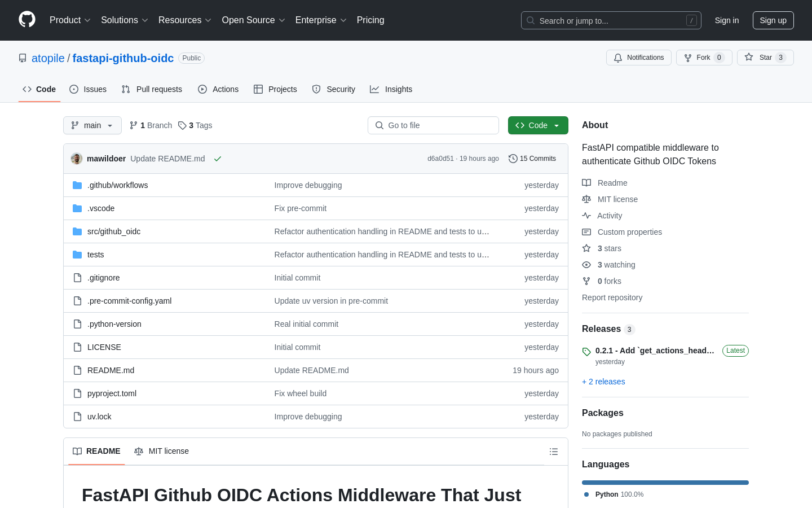Open the green Code dropdown
Viewport: 812px width, 508px height.
[x=538, y=125]
